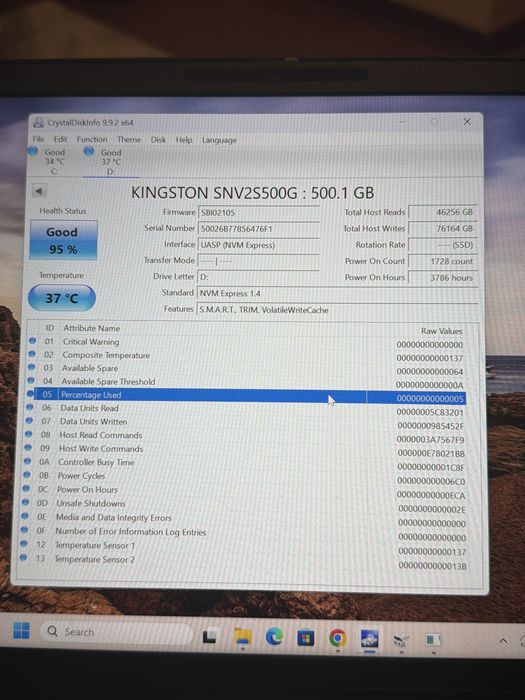Select the Critical Warning attribute row

[x=248, y=342]
